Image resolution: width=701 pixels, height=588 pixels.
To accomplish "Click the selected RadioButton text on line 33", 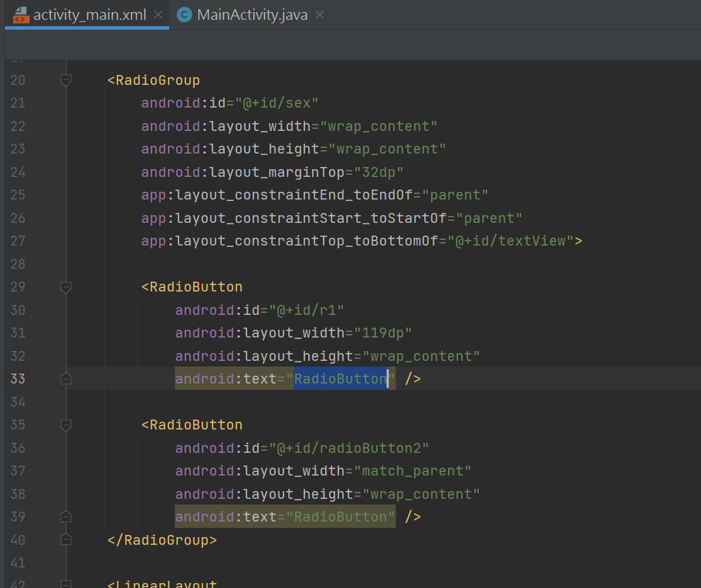I will [x=340, y=379].
